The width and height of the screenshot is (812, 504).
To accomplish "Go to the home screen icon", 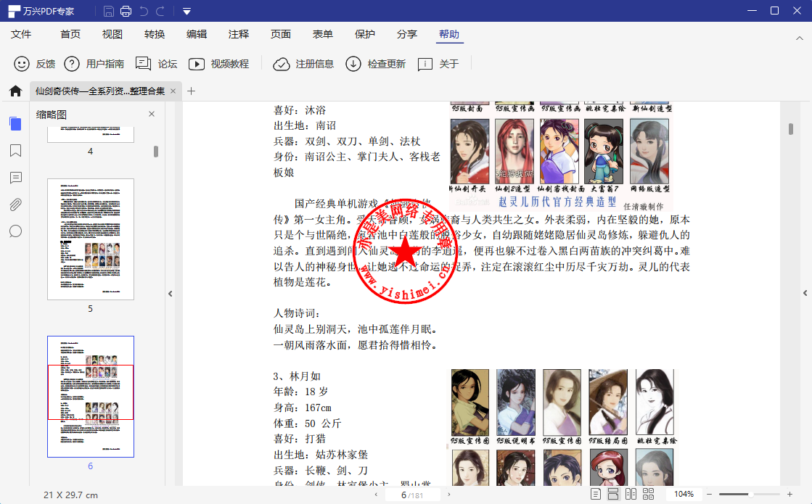I will (x=15, y=91).
